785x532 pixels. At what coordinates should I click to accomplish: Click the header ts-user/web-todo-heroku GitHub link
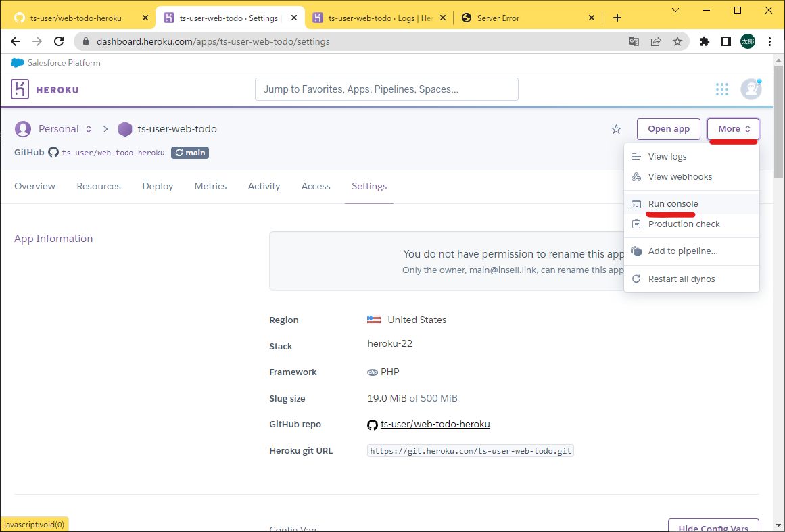pos(113,153)
